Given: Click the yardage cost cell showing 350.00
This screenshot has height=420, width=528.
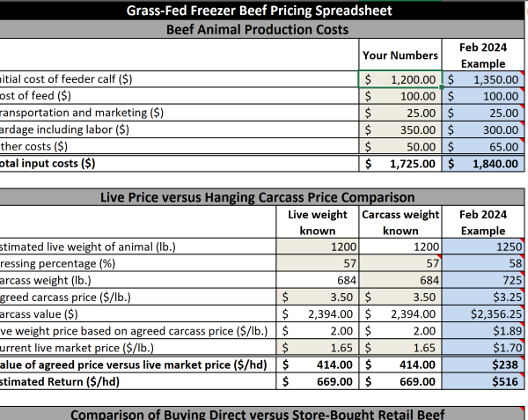Looking at the screenshot, I should 400,129.
